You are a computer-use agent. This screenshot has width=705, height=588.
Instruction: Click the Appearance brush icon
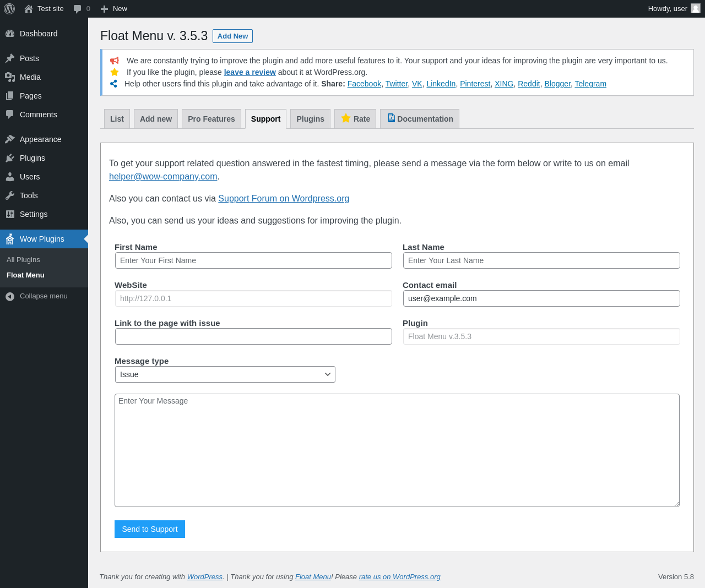pos(10,139)
